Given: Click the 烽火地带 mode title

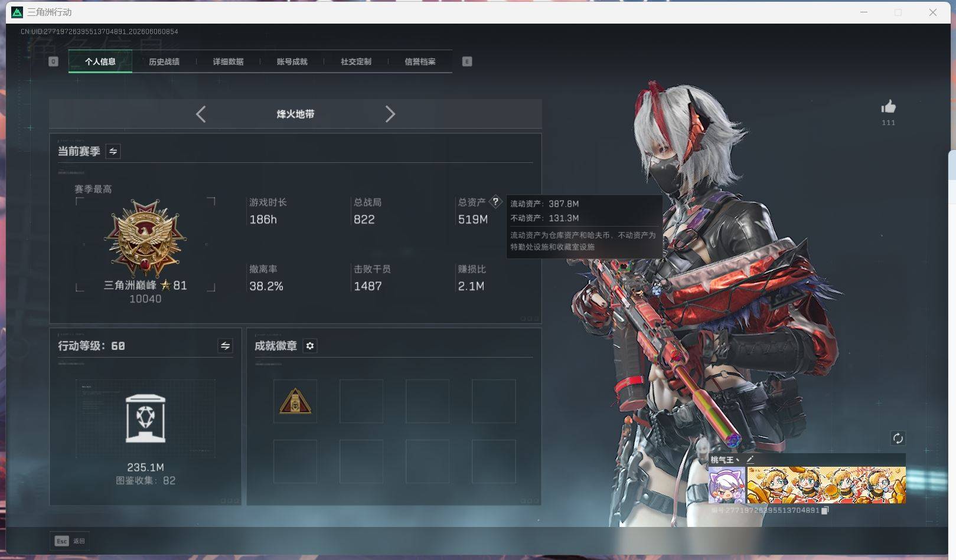Looking at the screenshot, I should click(295, 114).
